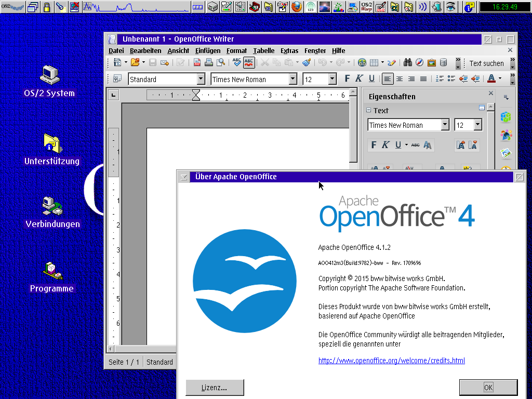
Task: Export directly as PDF icon
Action: point(197,62)
